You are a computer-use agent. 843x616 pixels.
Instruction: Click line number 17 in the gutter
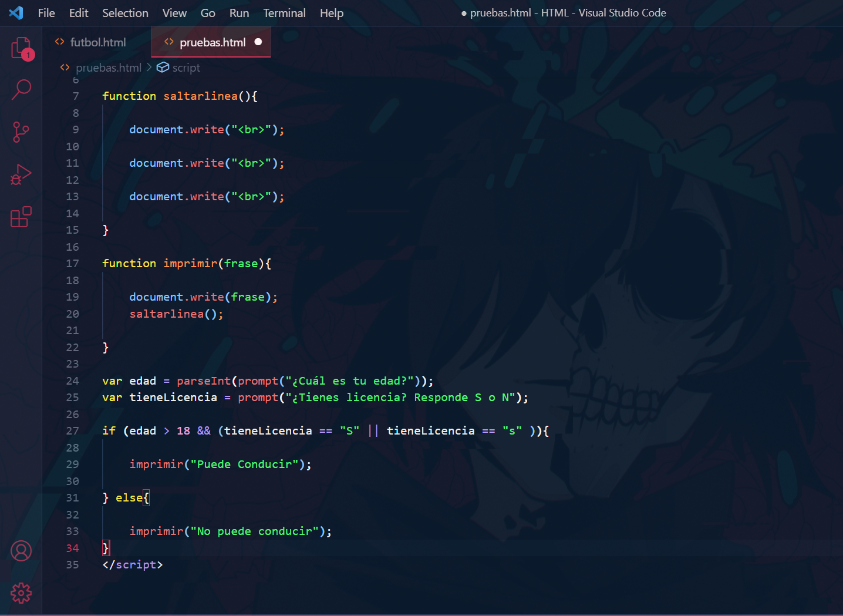click(72, 264)
